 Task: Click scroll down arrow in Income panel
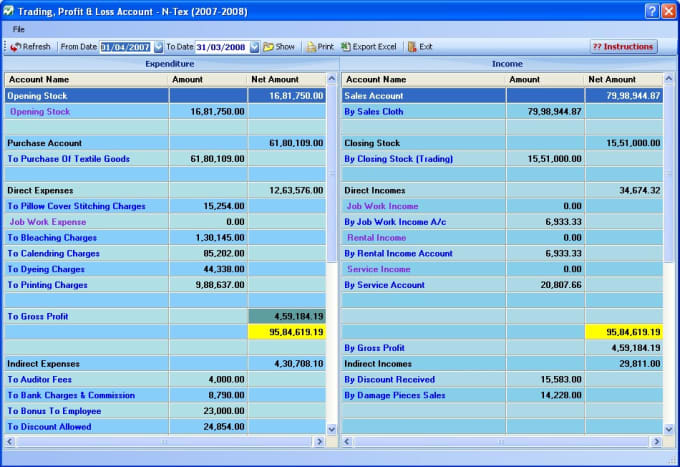(x=669, y=429)
